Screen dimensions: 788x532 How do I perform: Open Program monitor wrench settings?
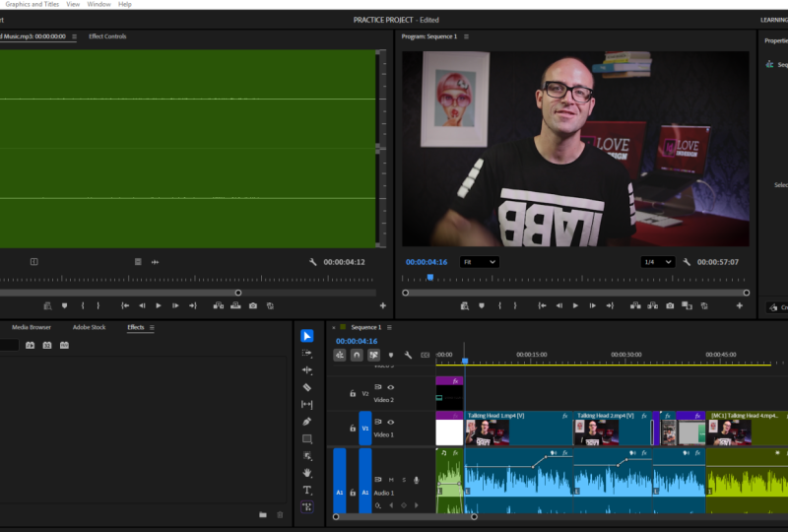click(687, 262)
